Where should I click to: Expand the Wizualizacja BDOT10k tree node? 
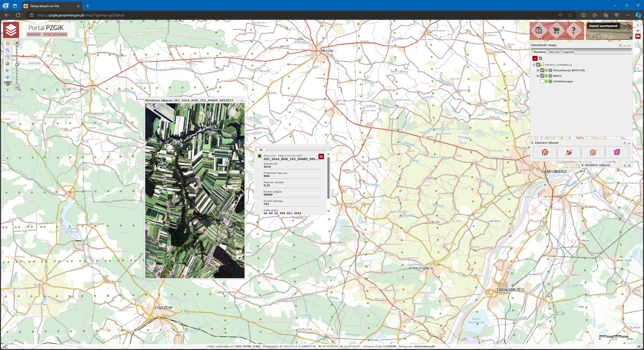[538, 70]
